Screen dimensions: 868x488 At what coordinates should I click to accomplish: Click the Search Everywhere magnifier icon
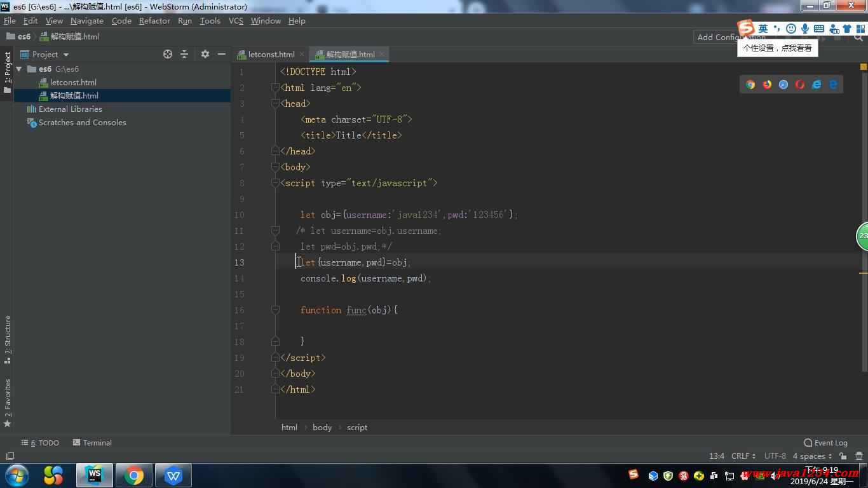(858, 37)
